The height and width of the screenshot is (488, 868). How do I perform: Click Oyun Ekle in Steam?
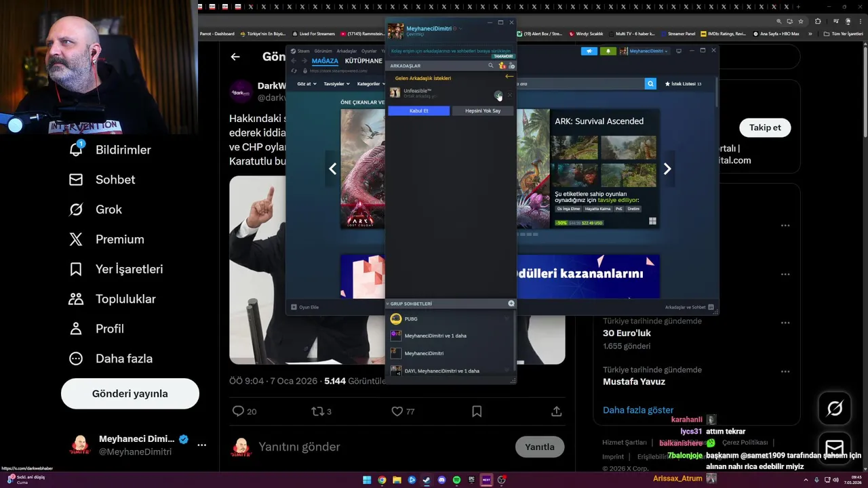coord(305,307)
